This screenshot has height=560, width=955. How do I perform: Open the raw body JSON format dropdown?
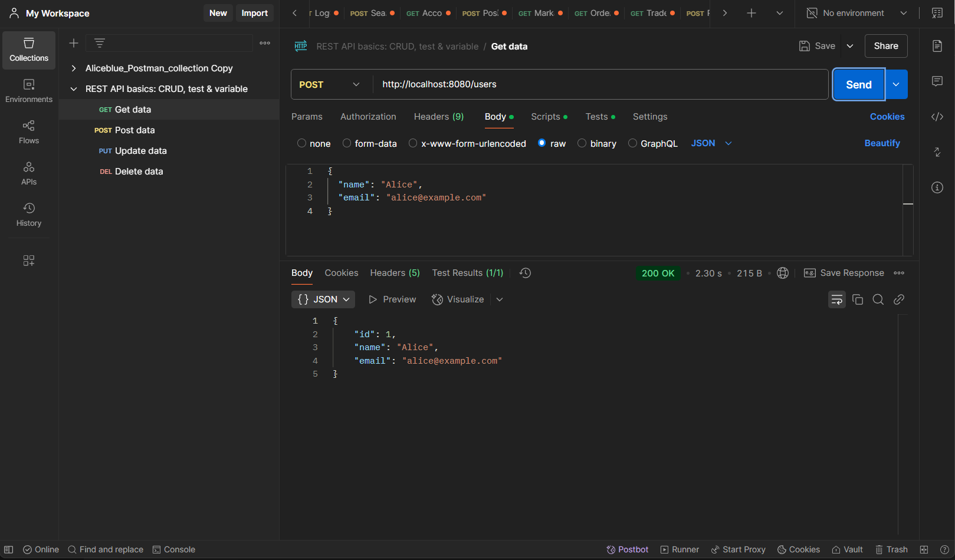711,143
